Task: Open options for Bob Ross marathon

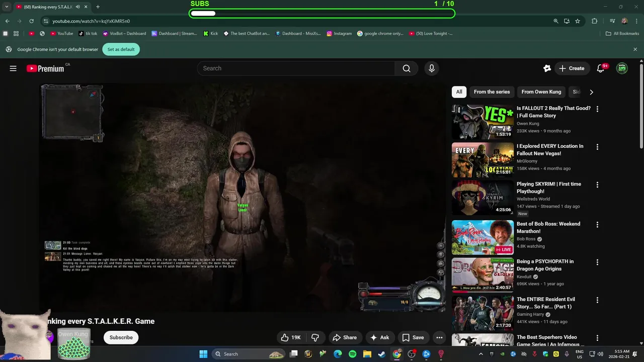Action: [x=597, y=224]
